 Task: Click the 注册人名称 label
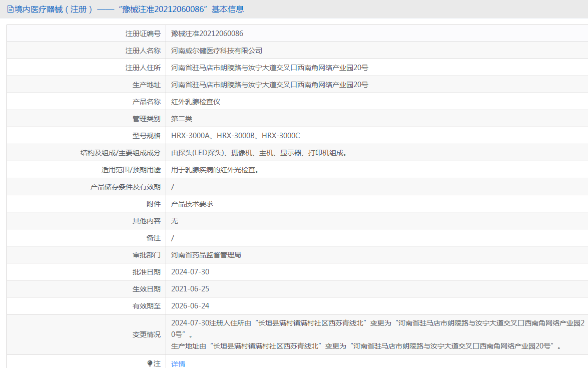pos(143,51)
